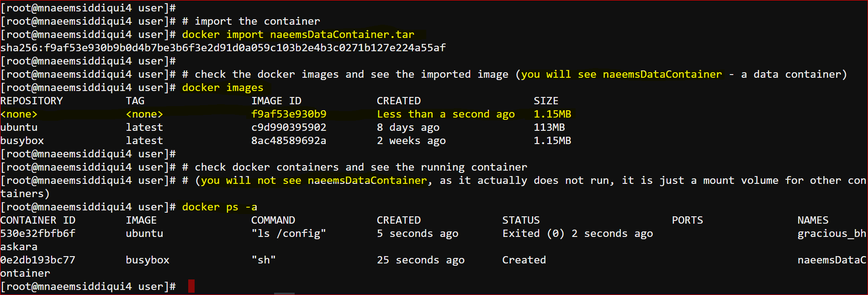Click the TAG column header
This screenshot has width=868, height=295.
click(135, 101)
